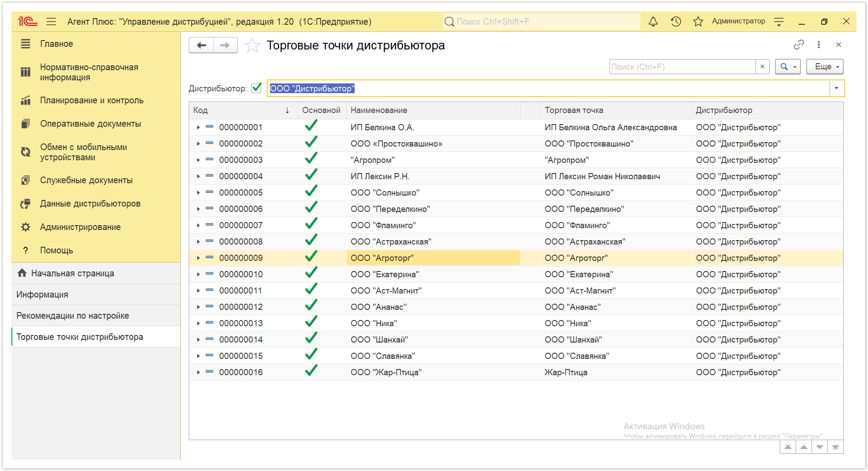Open favorites star in title bar
The image size is (868, 471).
tap(698, 21)
